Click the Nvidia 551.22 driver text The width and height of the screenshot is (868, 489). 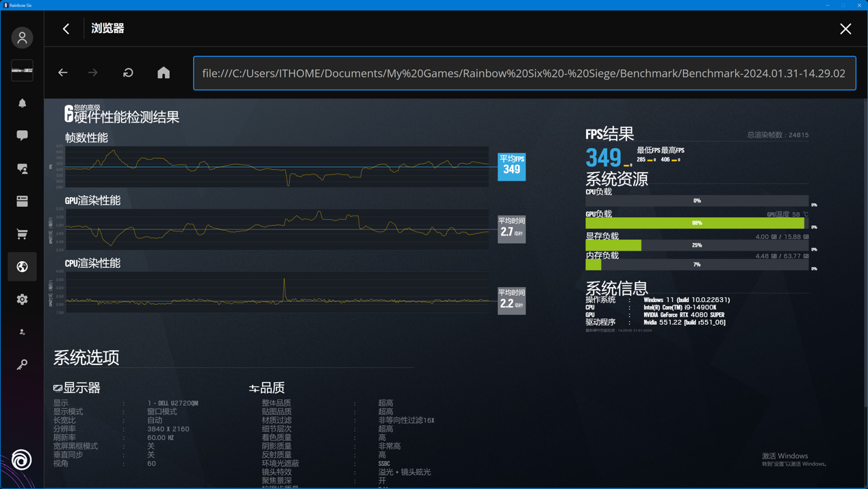[685, 323]
